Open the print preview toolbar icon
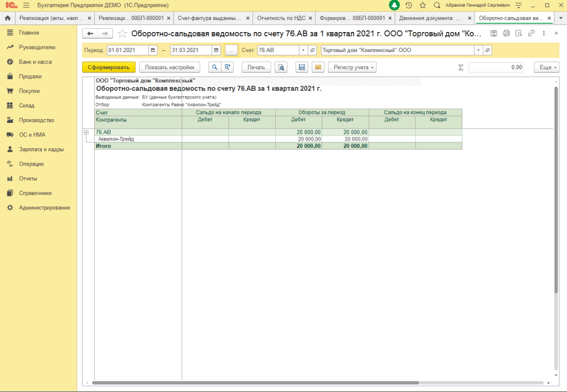 coord(281,67)
